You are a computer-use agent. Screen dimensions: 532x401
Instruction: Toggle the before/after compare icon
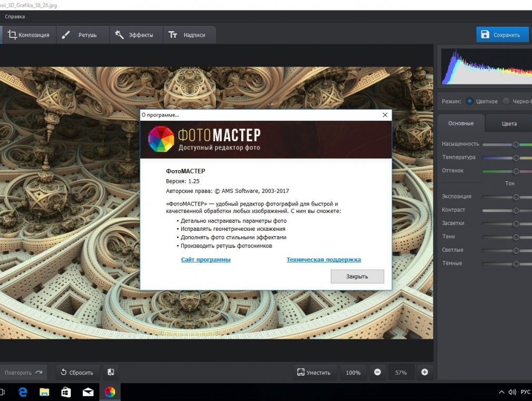click(x=111, y=373)
